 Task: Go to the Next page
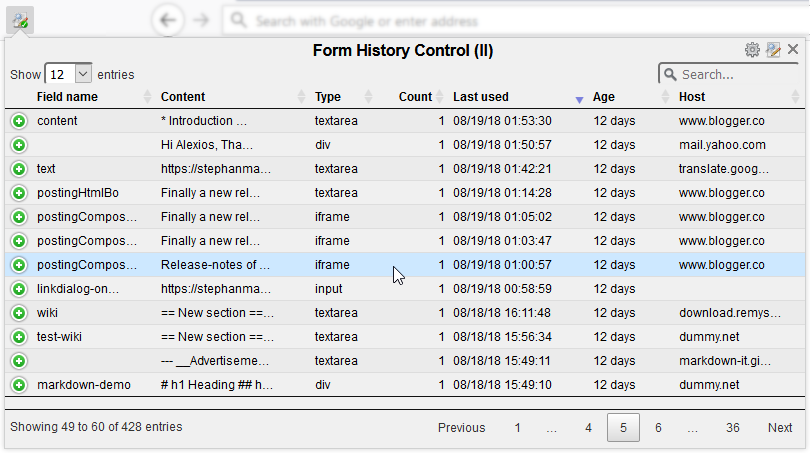click(780, 427)
